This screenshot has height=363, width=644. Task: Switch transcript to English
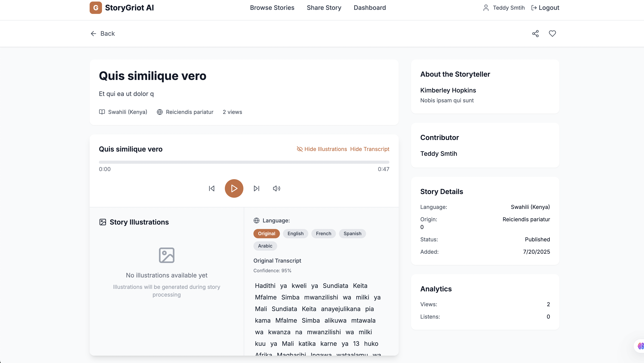coord(295,234)
